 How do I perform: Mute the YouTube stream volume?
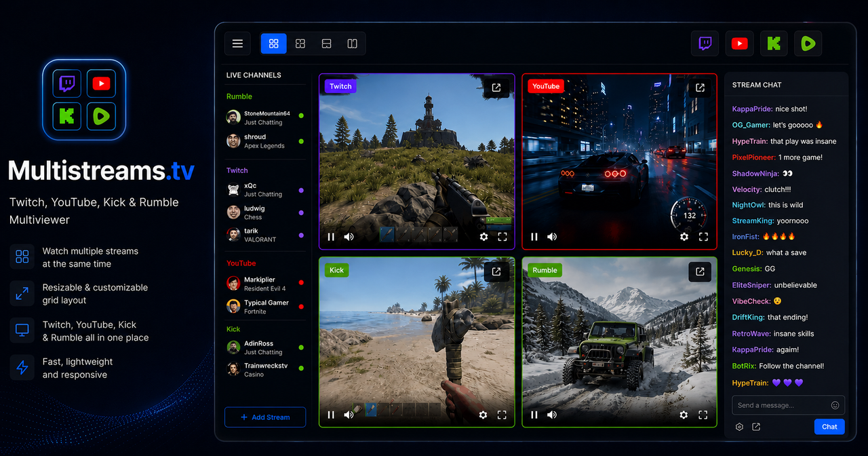click(552, 237)
